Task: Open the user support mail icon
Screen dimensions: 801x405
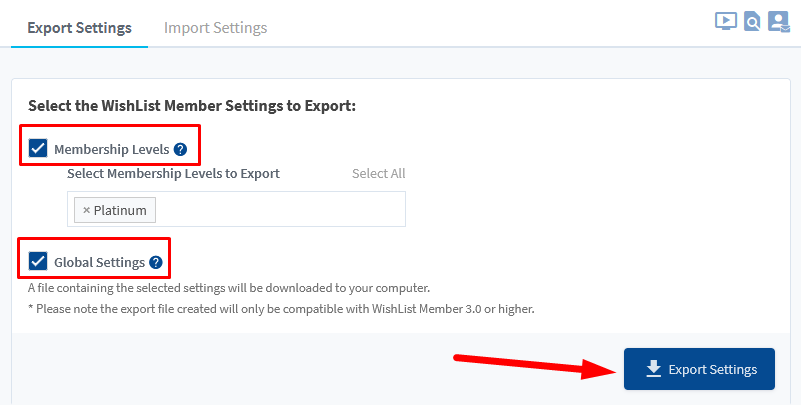Action: pyautogui.click(x=779, y=21)
